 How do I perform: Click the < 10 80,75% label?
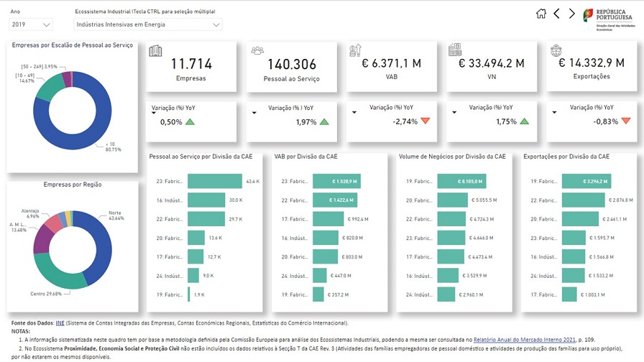[x=114, y=147]
